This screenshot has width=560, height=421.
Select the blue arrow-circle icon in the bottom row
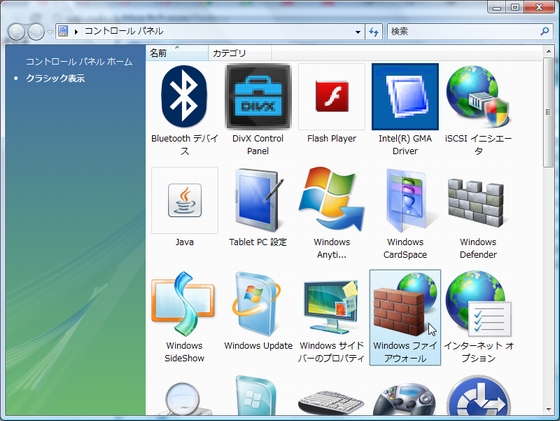[x=478, y=396]
